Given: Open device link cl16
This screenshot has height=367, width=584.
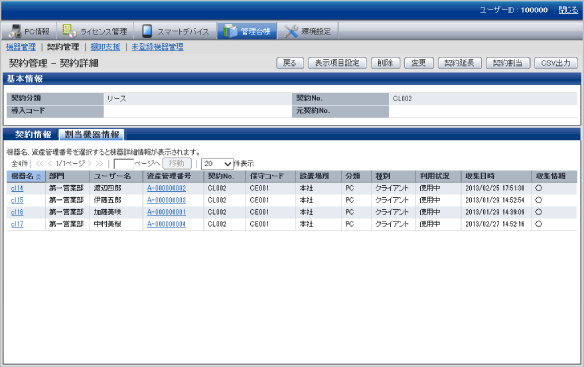Looking at the screenshot, I should [17, 212].
